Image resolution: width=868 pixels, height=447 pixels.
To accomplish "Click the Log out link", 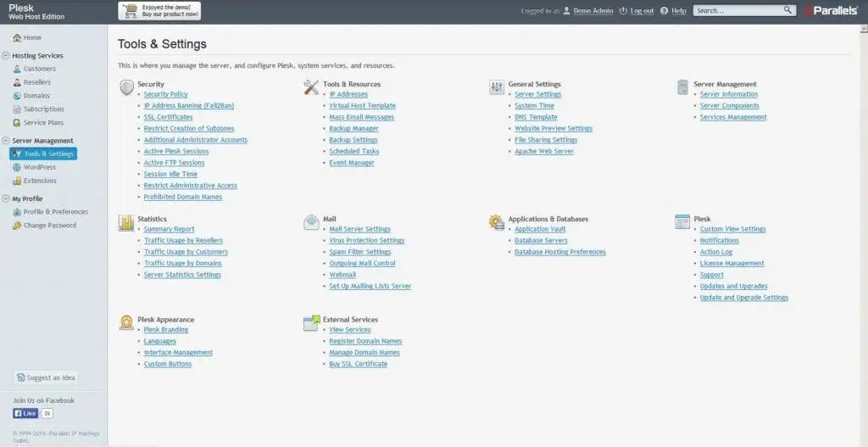I will [642, 11].
